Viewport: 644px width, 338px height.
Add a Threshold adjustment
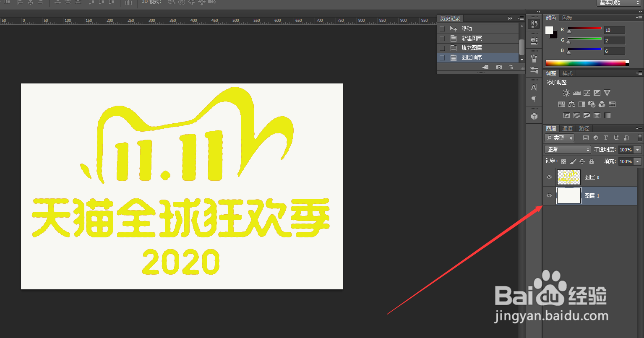(587, 116)
